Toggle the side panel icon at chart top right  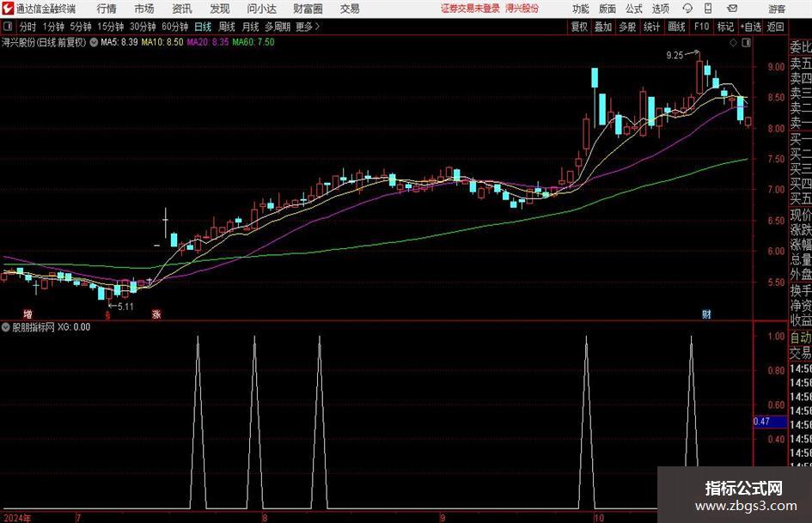[x=746, y=43]
